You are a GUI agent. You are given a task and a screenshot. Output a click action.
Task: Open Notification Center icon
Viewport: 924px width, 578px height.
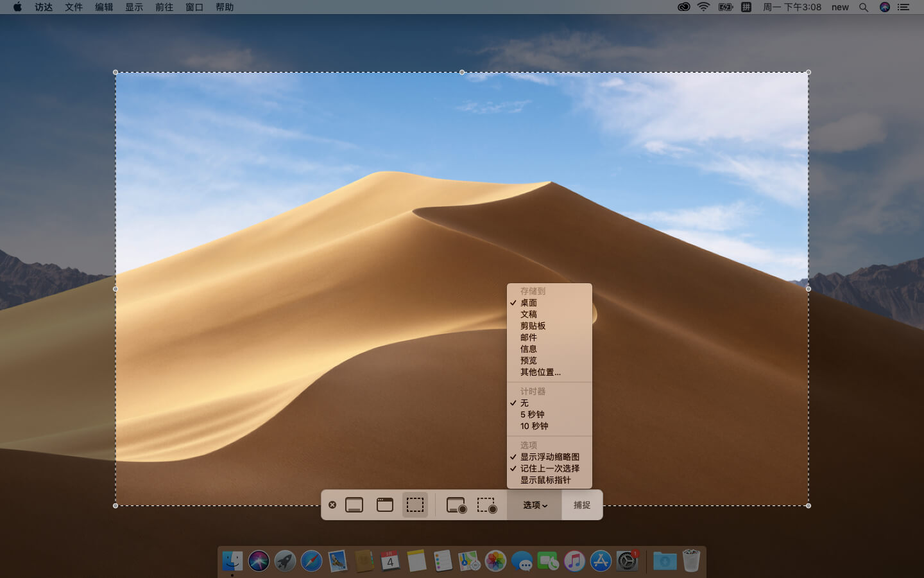[904, 7]
